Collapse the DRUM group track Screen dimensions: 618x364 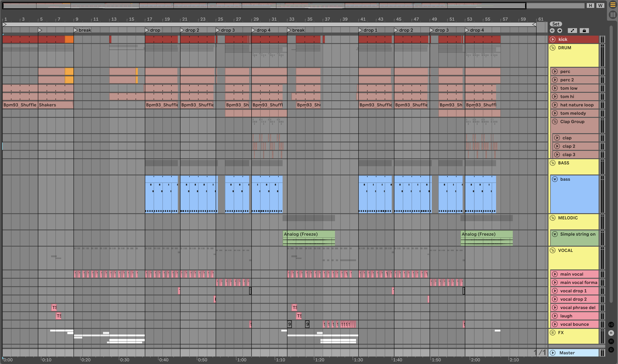tap(552, 48)
